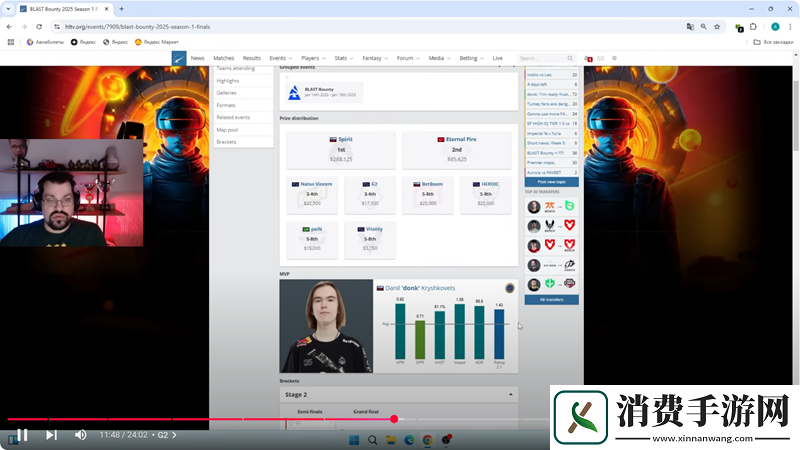Pause the video with the pause button

coord(20,435)
